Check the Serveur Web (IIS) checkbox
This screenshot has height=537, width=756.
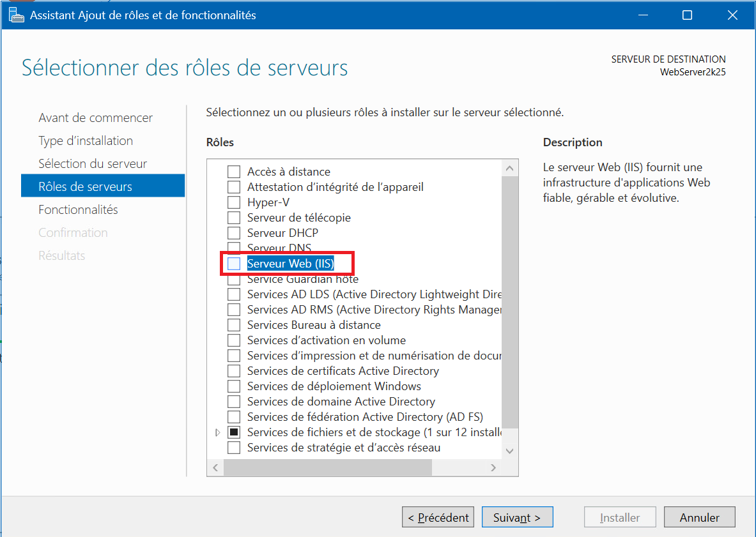[235, 264]
